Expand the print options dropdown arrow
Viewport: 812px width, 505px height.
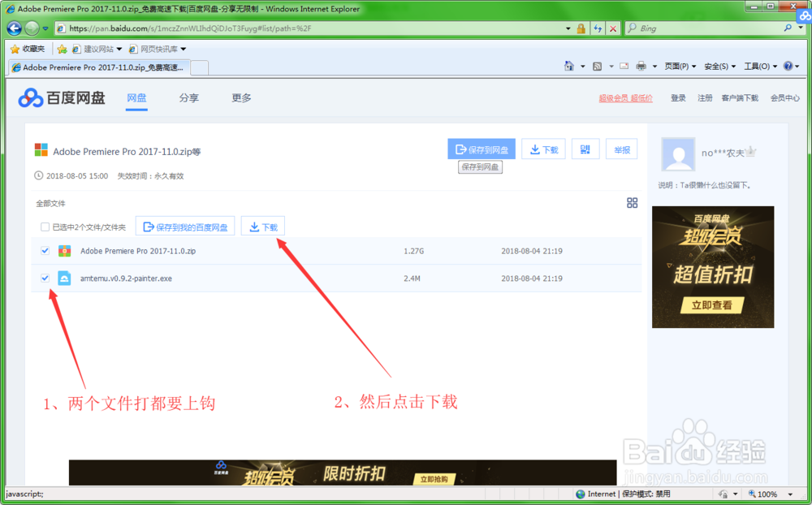[654, 67]
